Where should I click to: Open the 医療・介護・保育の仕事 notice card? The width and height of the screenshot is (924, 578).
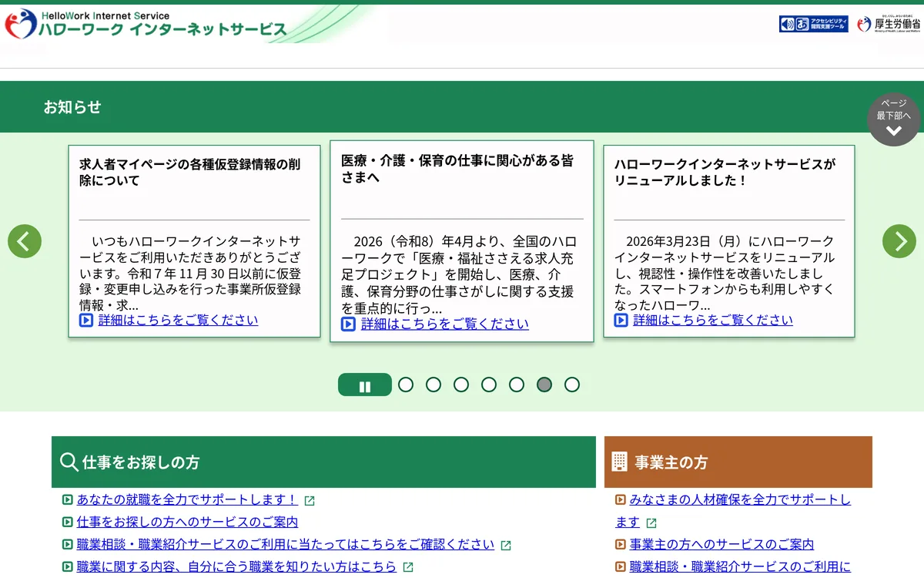pyautogui.click(x=462, y=241)
